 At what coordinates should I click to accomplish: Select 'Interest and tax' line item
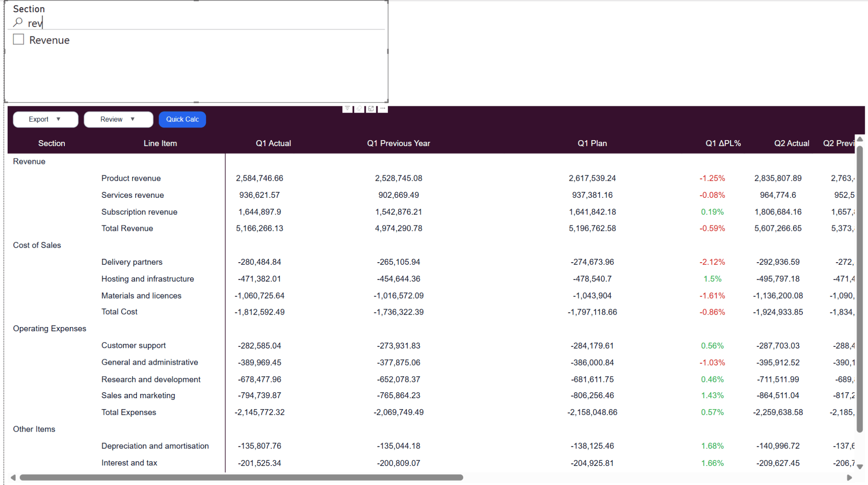129,463
